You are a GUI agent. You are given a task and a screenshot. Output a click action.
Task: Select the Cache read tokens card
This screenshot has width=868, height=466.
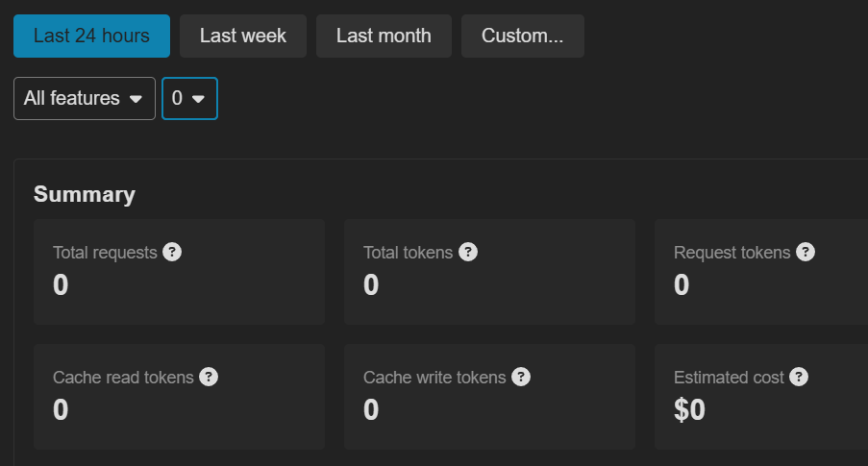point(180,397)
